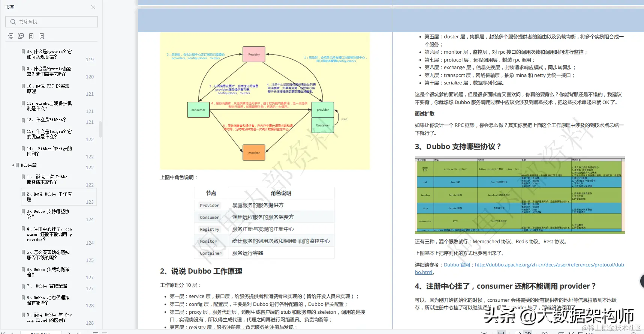Open bookmark 6、Dubbo 负载均衡策略
This screenshot has height=334, width=644.
48,272
